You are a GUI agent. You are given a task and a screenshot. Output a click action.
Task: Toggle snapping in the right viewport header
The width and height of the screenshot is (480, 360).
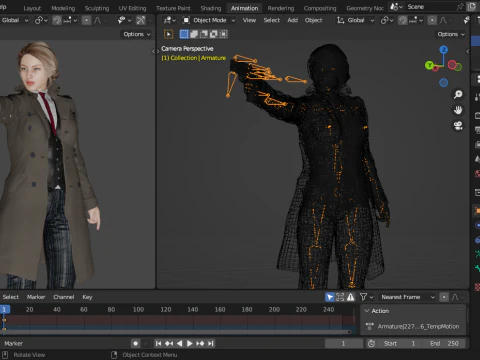pos(403,21)
